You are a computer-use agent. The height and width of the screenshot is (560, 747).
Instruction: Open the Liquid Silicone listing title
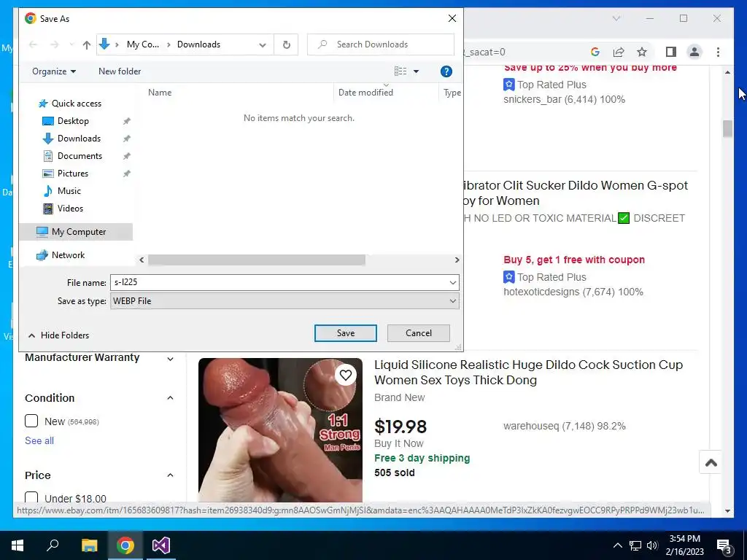click(x=528, y=373)
